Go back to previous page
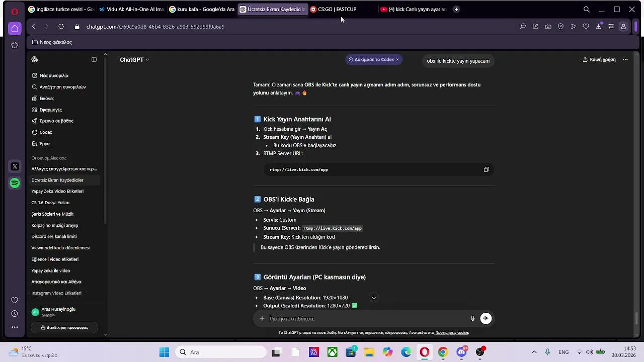The width and height of the screenshot is (644, 362). pos(33,27)
